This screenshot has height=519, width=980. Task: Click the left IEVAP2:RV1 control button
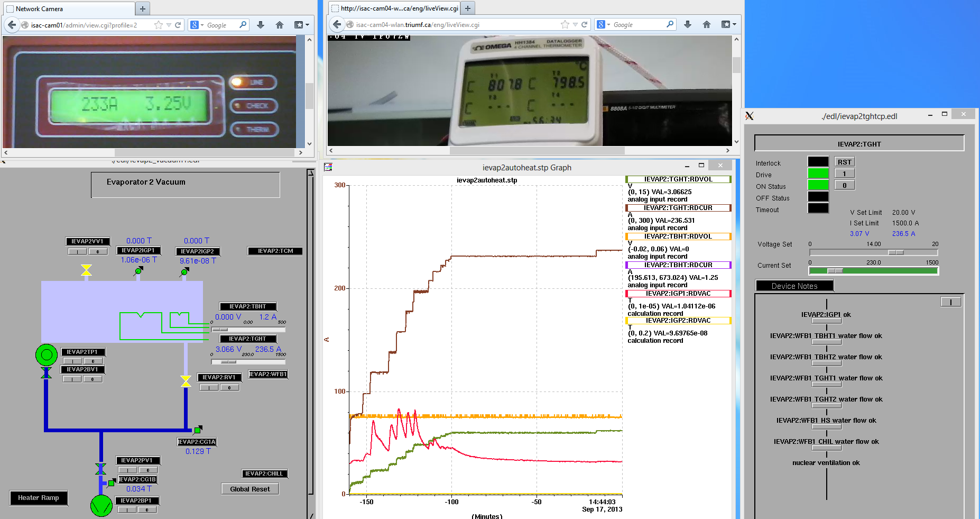pos(209,388)
